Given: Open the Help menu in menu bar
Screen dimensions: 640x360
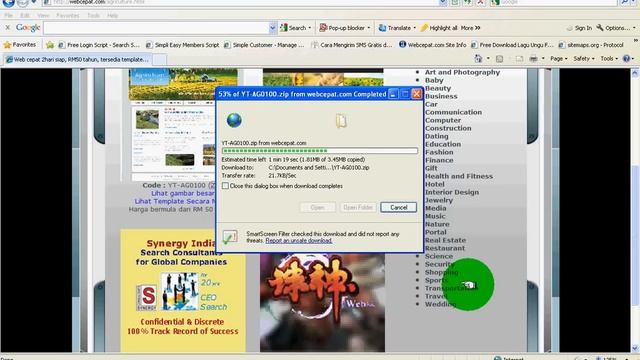Looking at the screenshot, I should click(113, 16).
